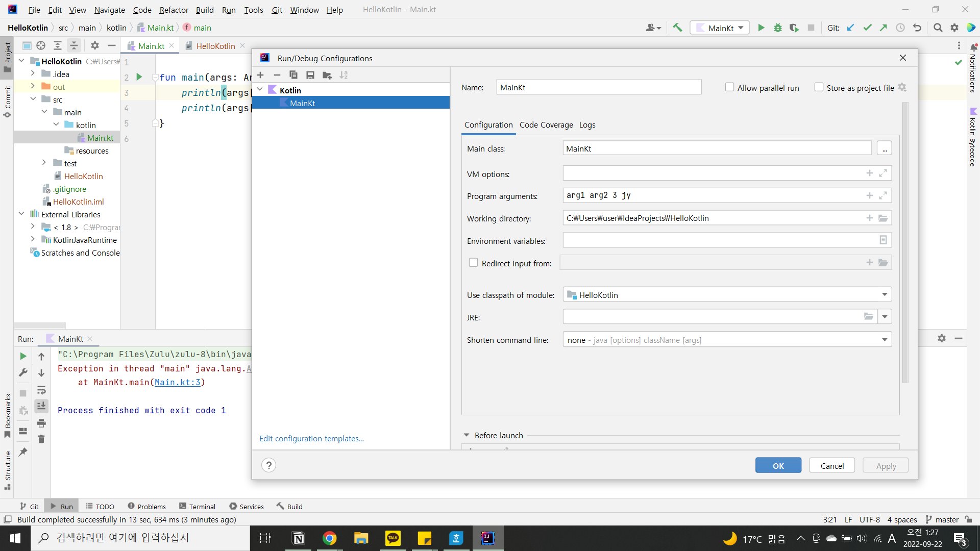980x551 pixels.
Task: Expand KotlinJavaRuntime library node
Action: pyautogui.click(x=33, y=239)
